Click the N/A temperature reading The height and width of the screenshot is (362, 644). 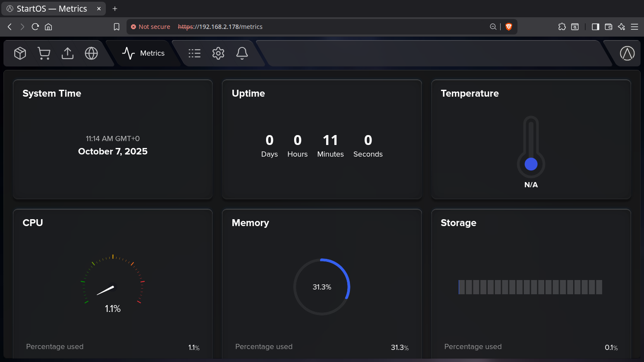(x=531, y=185)
